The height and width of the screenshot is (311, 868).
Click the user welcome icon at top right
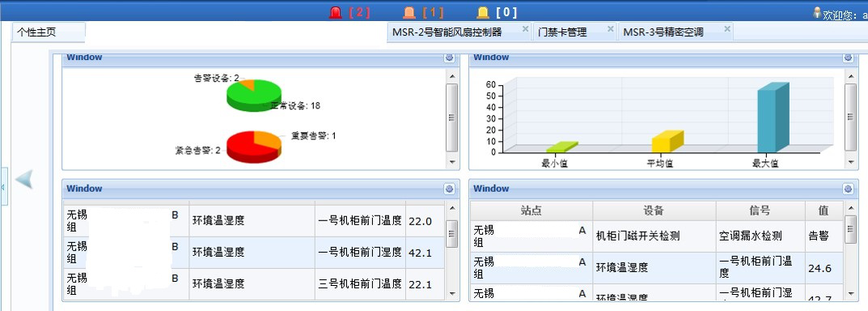[816, 13]
